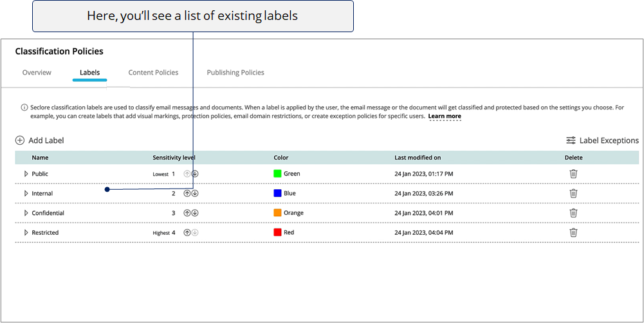The height and width of the screenshot is (323, 644).
Task: Move the Public label down in sensitivity
Action: pos(195,174)
